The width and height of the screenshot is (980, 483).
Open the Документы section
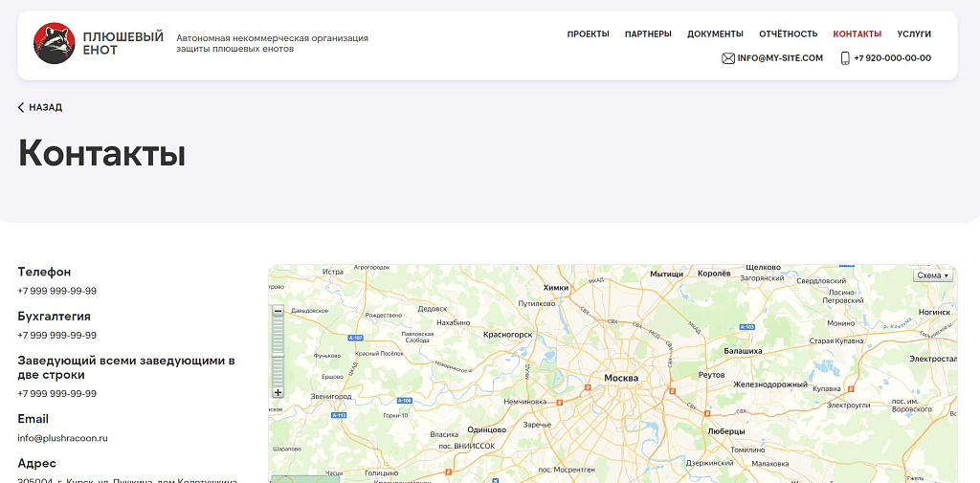(715, 34)
